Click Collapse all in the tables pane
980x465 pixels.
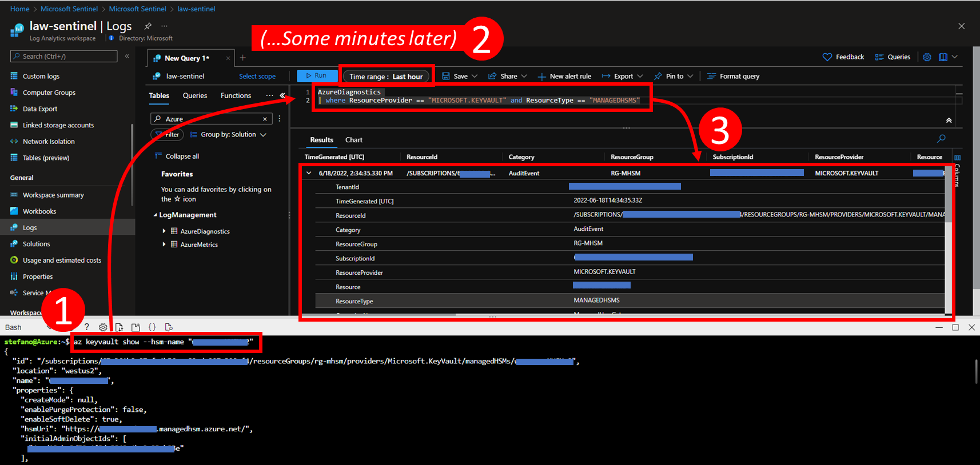pyautogui.click(x=177, y=157)
